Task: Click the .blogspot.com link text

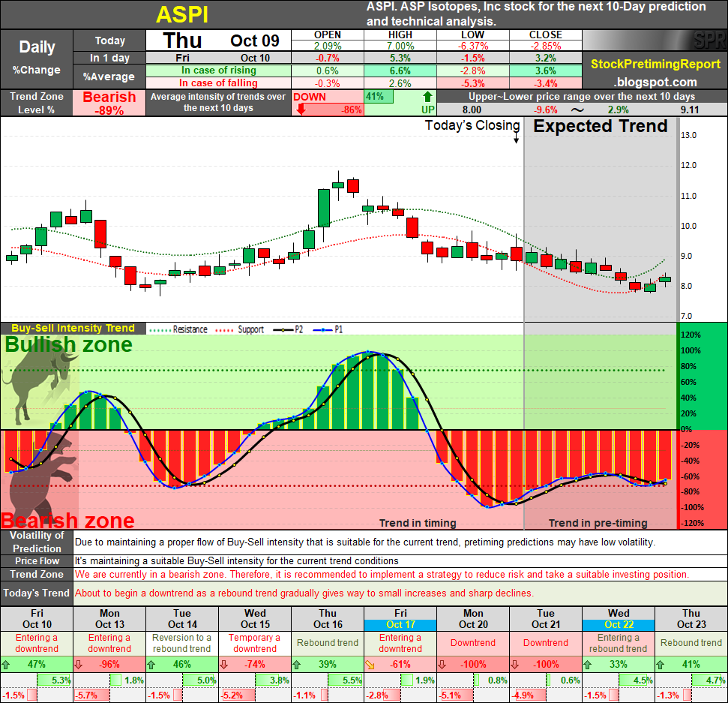Action: (655, 83)
